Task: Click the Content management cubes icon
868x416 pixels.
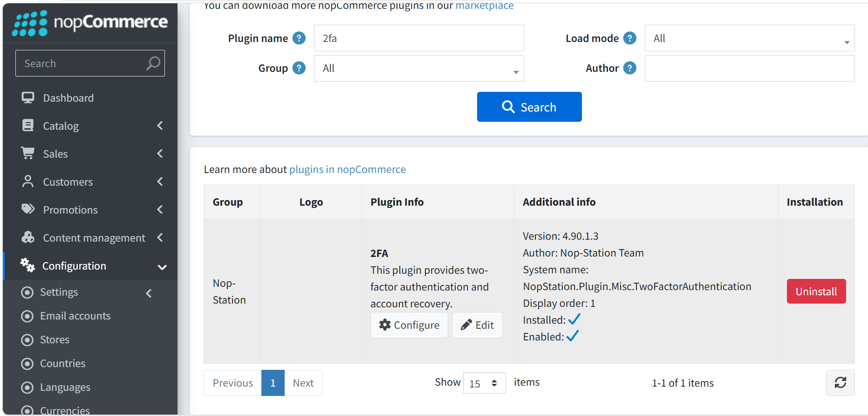Action: [28, 237]
